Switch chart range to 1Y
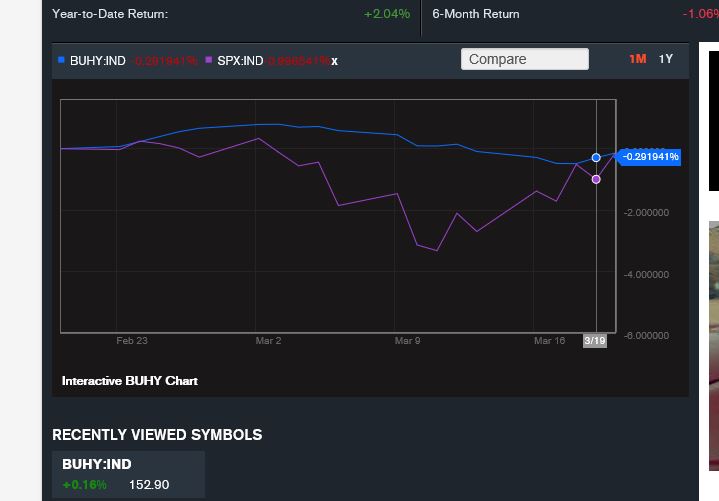Image resolution: width=719 pixels, height=501 pixels. [x=666, y=59]
